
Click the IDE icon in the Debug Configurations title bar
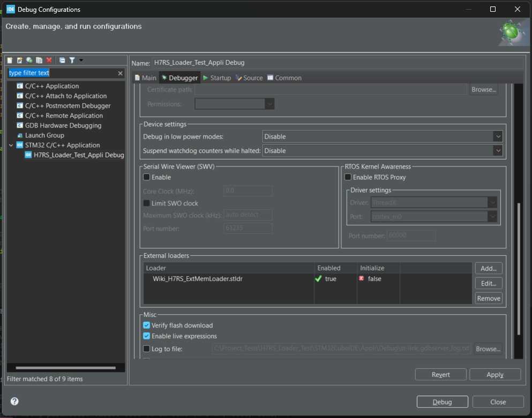[x=11, y=9]
